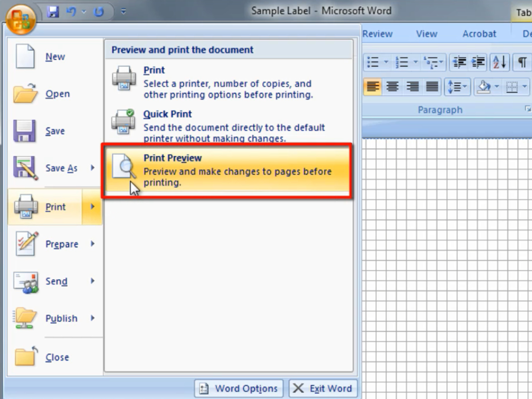Open Customize Quick Access Toolbar dropdown
This screenshot has width=532, height=399.
tap(123, 11)
